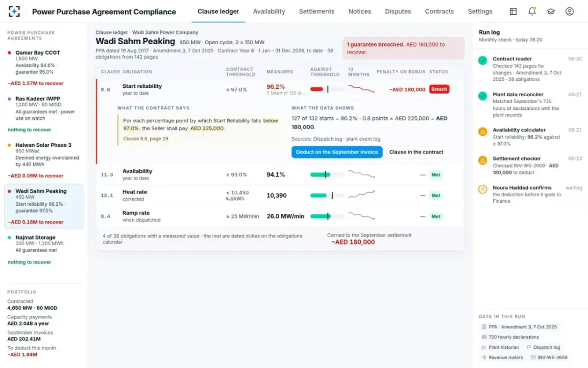Click the red Breach status badge
Image resolution: width=588 pixels, height=368 pixels.
point(439,89)
